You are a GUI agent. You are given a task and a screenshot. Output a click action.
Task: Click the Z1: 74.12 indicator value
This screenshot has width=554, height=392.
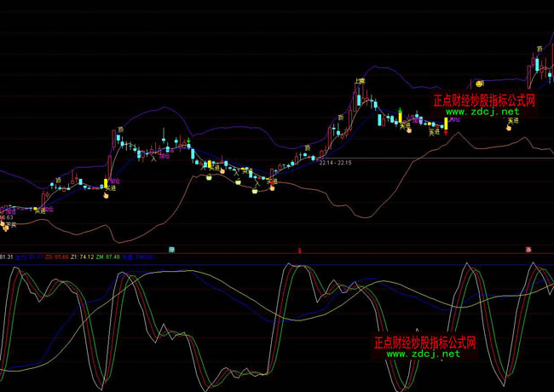[82, 257]
